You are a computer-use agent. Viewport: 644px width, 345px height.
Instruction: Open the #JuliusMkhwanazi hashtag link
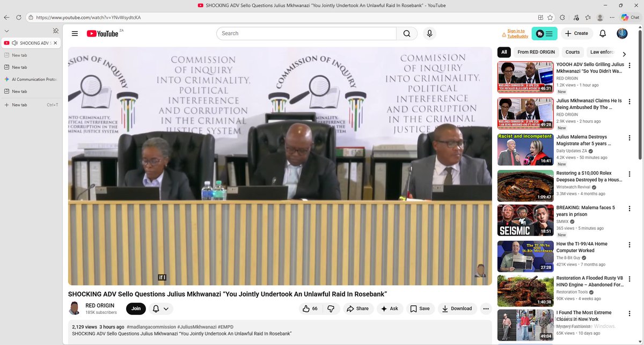coord(197,327)
